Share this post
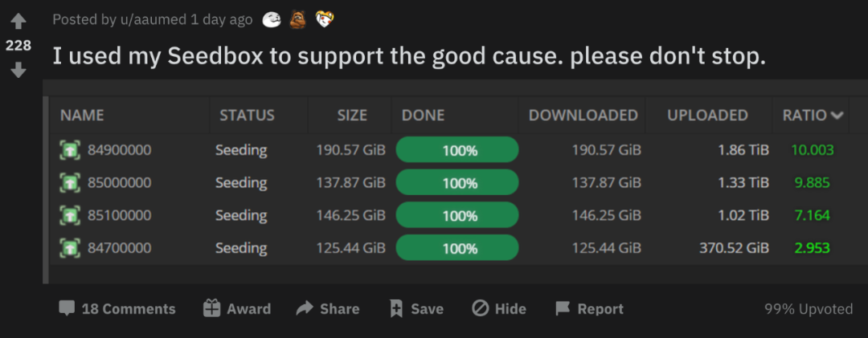Viewport: 868px width, 338px height. [328, 309]
